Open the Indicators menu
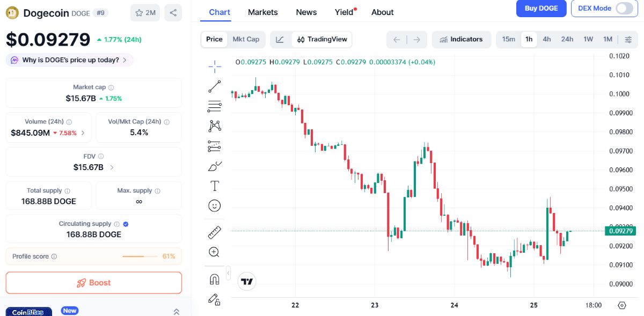 click(x=461, y=39)
